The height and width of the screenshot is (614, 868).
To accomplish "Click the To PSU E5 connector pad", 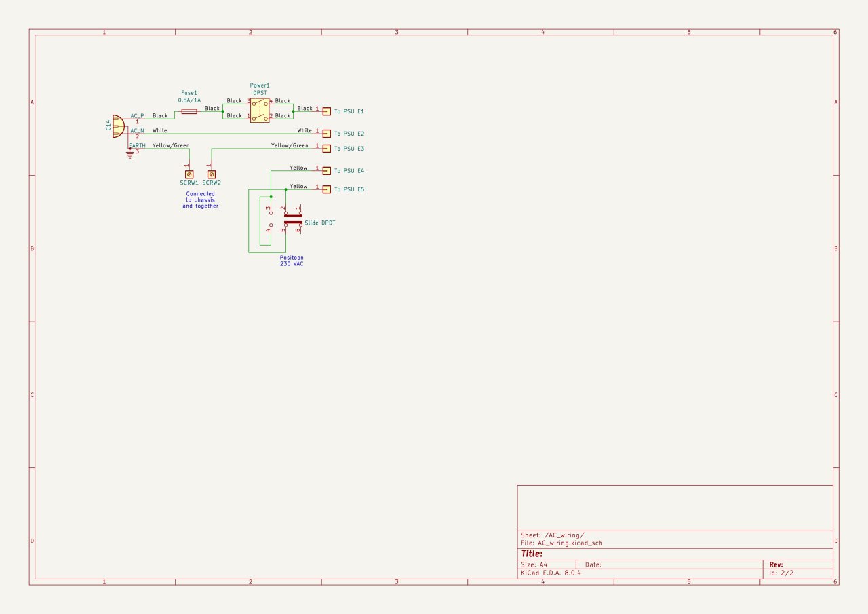I will pos(327,189).
